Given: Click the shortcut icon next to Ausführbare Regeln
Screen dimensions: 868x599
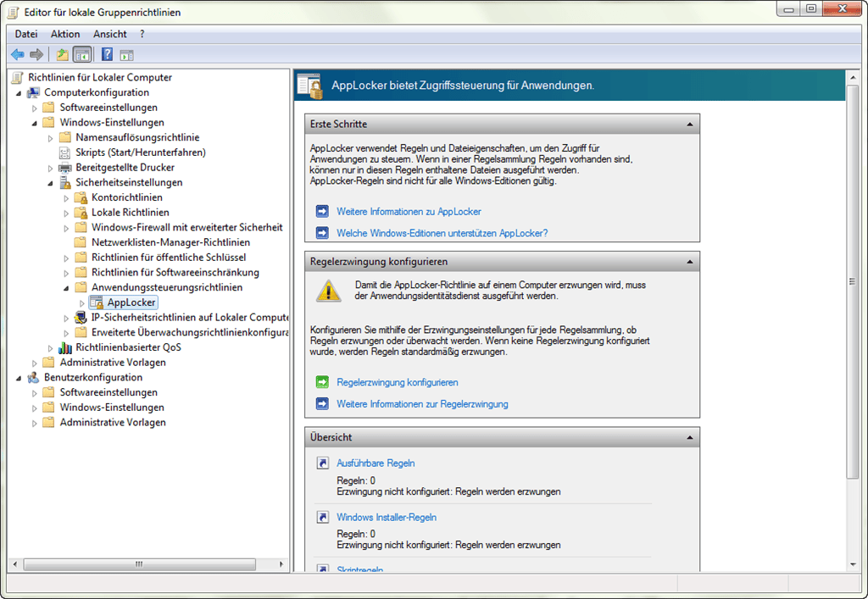Looking at the screenshot, I should [x=322, y=463].
